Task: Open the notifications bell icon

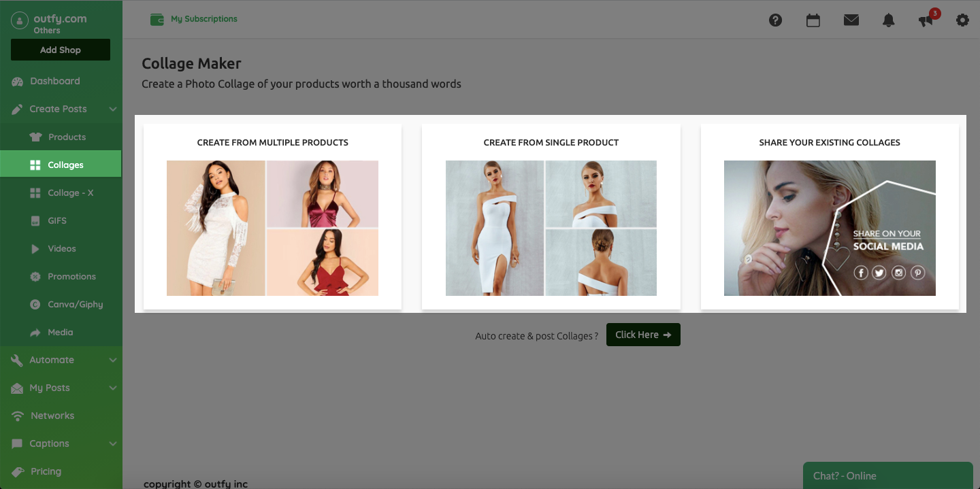Action: pos(889,20)
